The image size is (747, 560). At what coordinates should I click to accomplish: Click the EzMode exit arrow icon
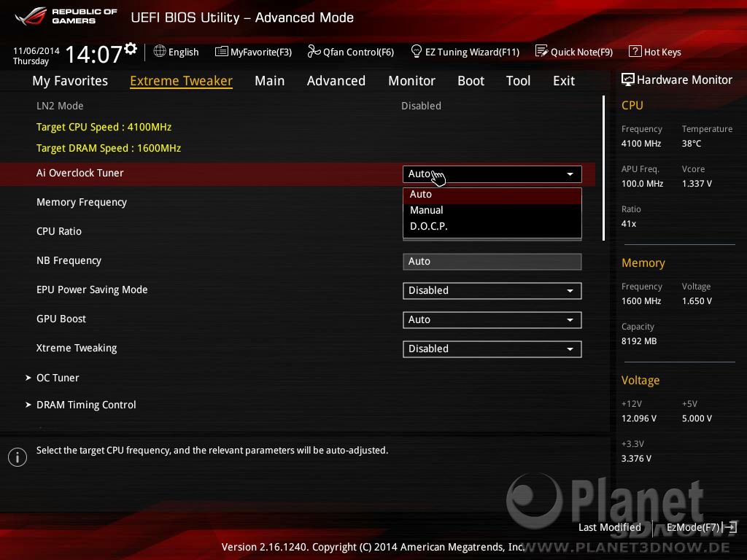730,527
